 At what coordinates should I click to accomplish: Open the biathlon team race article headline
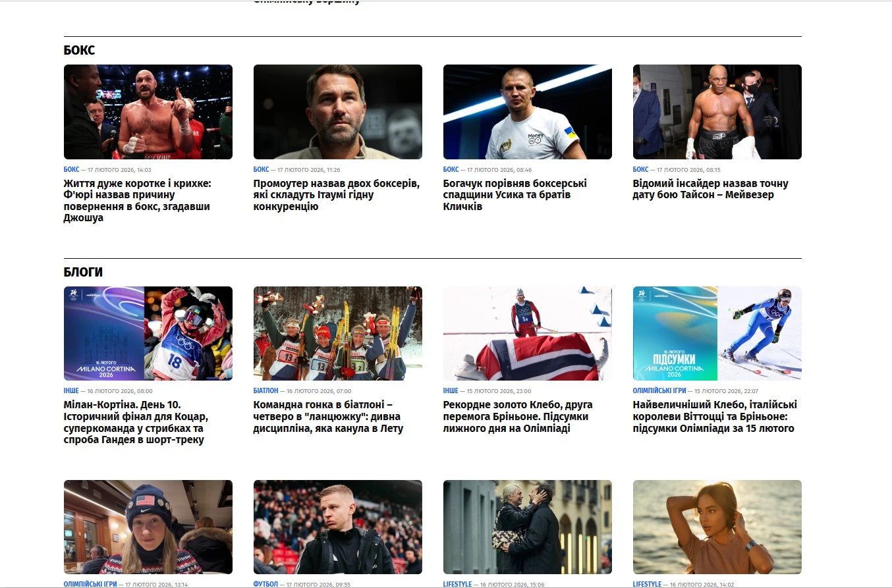[x=328, y=417]
